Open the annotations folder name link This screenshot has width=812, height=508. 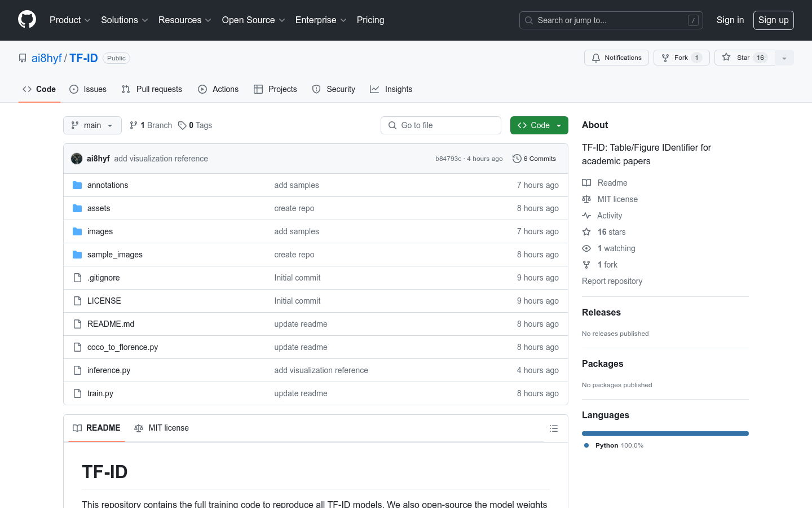(x=108, y=185)
